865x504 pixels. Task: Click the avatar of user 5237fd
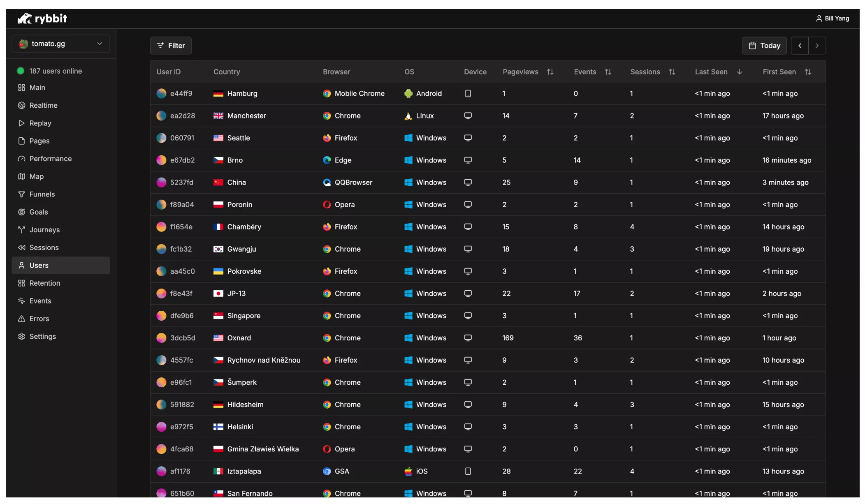pos(161,182)
